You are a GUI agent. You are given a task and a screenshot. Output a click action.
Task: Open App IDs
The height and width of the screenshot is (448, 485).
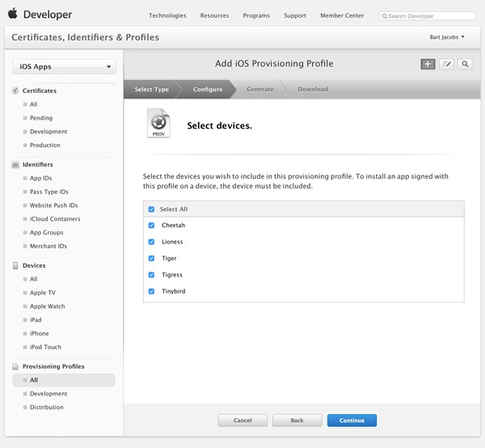click(41, 178)
